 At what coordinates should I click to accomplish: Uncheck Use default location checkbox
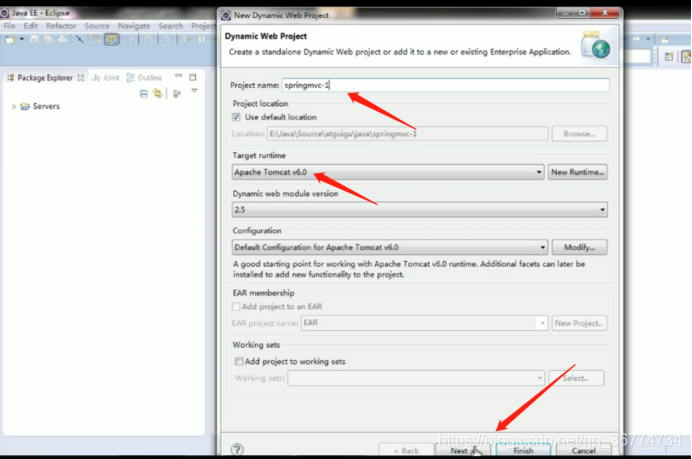[x=236, y=117]
